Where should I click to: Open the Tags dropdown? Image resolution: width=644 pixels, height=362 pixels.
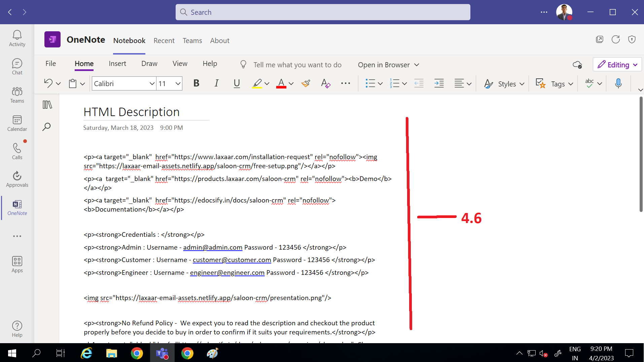(554, 84)
